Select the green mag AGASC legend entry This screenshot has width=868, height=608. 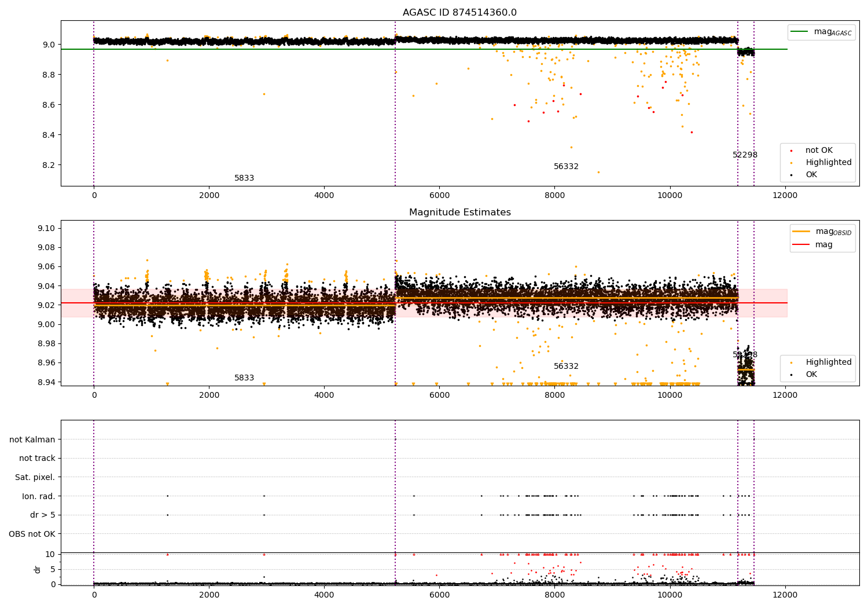pyautogui.click(x=821, y=32)
